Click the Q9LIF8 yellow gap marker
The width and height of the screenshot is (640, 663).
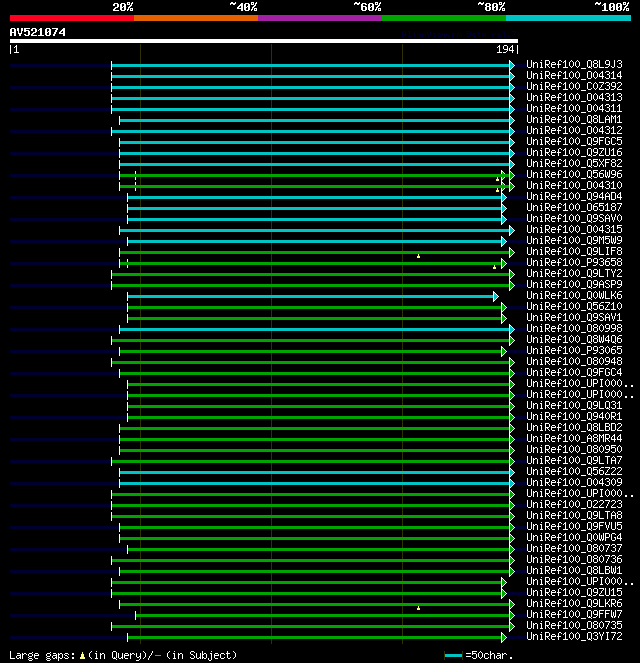tap(418, 256)
